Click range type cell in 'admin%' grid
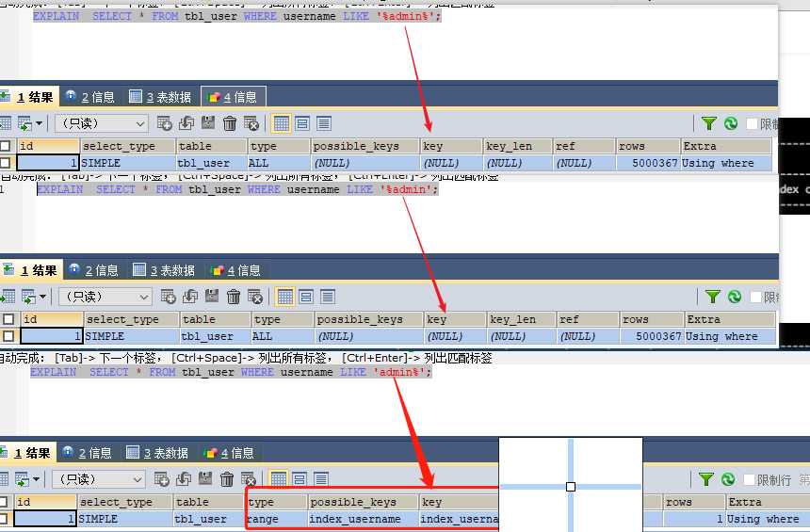Image resolution: width=810 pixels, height=532 pixels. pyautogui.click(x=277, y=519)
